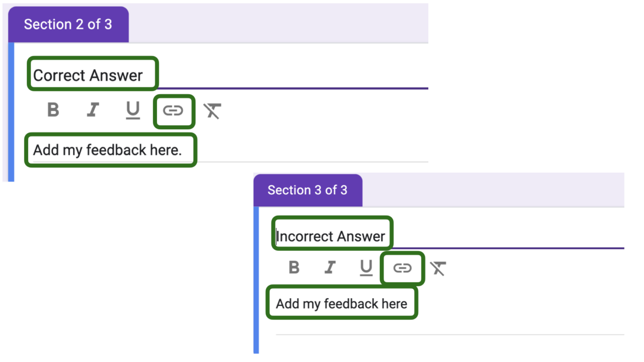This screenshot has height=362, width=644.
Task: Toggle italic in Incorrect Answer section
Action: tap(330, 267)
